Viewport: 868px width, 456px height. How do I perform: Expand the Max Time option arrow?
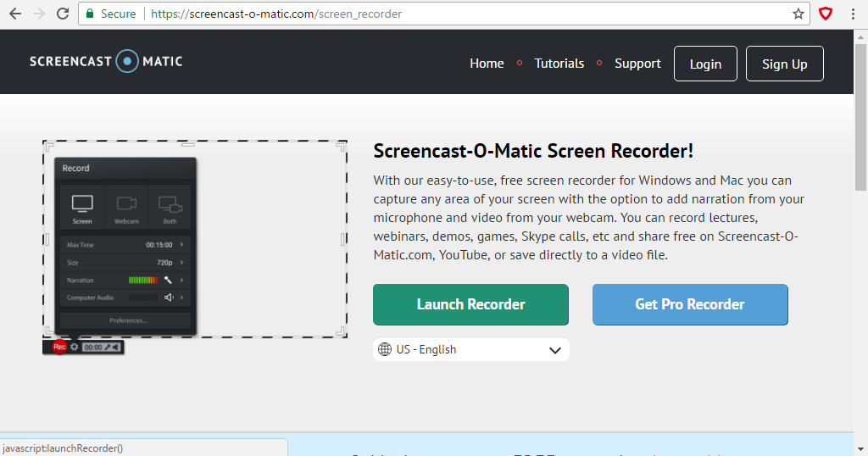click(x=182, y=245)
